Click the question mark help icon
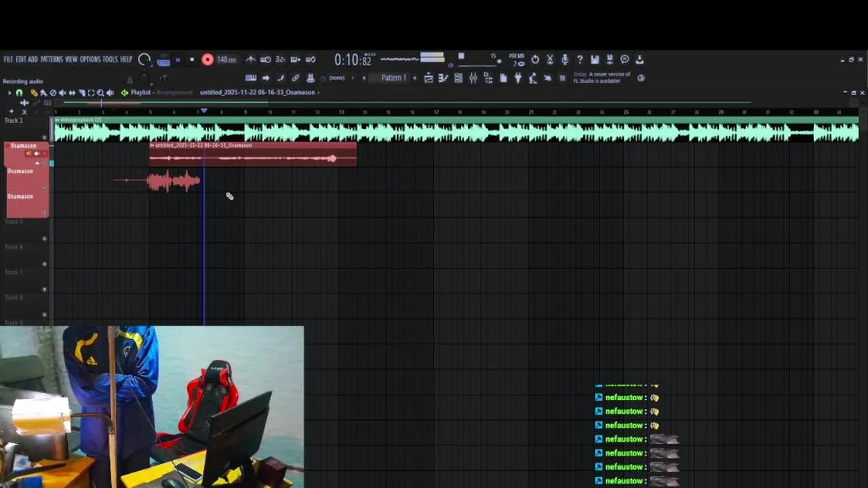The width and height of the screenshot is (868, 488). [x=580, y=60]
